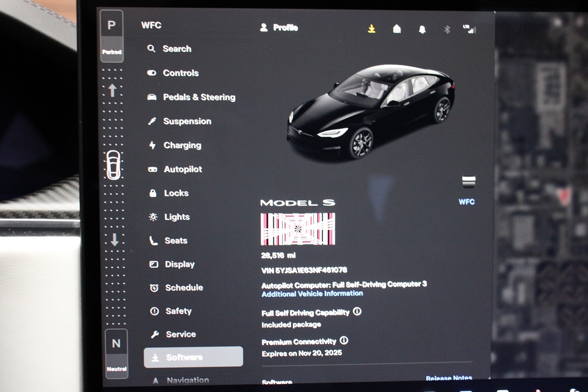Tap the Controls eye icon
Image resolution: width=588 pixels, height=392 pixels.
152,73
